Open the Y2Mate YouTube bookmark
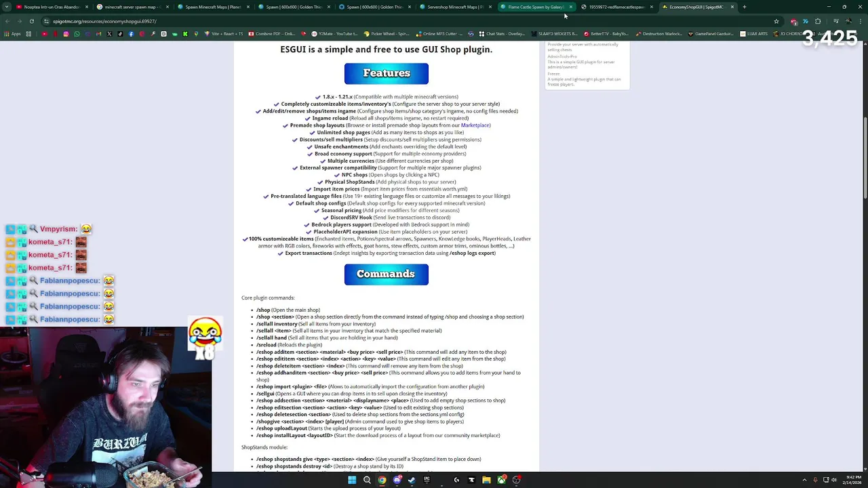Viewport: 868px width, 488px height. pos(333,34)
